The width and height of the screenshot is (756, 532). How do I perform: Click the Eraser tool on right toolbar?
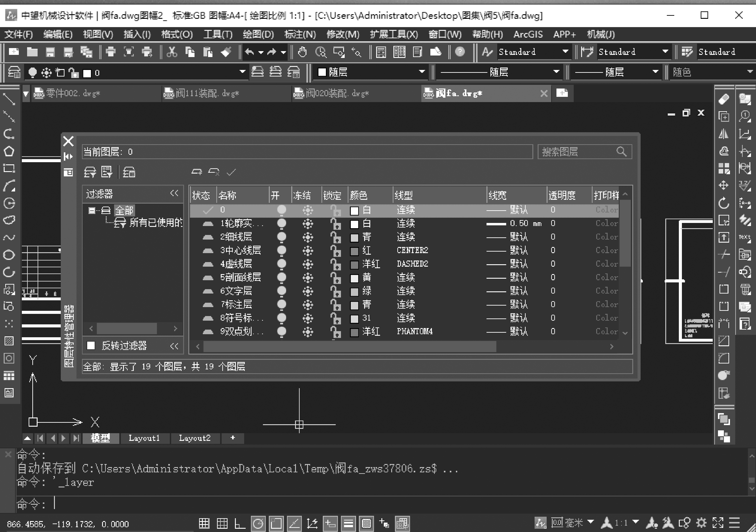724,99
